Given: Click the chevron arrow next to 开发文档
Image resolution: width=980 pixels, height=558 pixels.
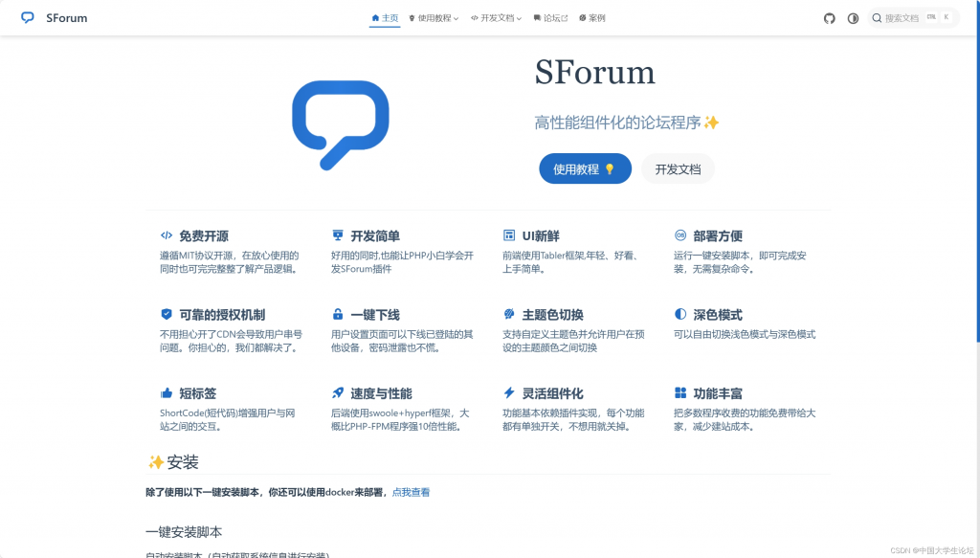Looking at the screenshot, I should tap(519, 19).
